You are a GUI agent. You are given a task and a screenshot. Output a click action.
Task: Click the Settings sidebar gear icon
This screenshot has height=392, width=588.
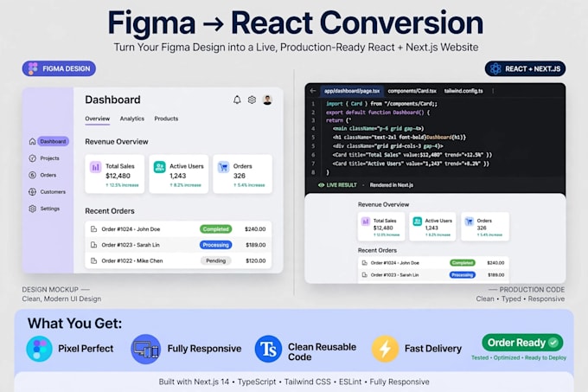(33, 209)
